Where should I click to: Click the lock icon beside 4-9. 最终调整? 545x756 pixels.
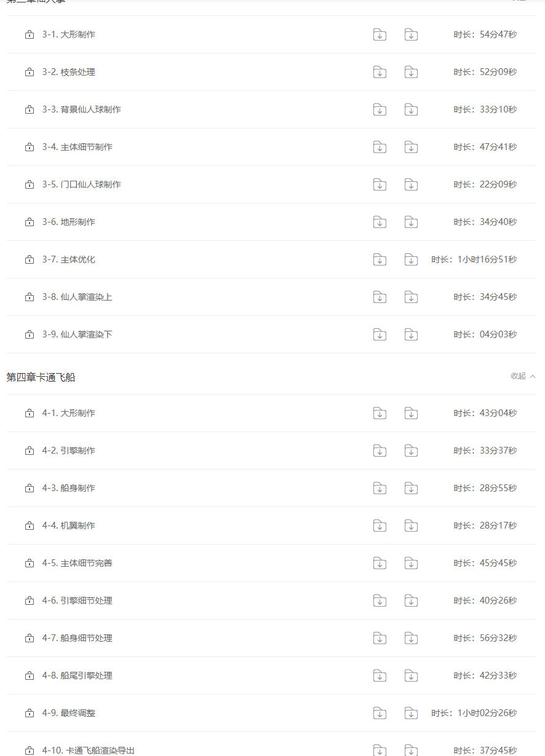click(x=30, y=714)
